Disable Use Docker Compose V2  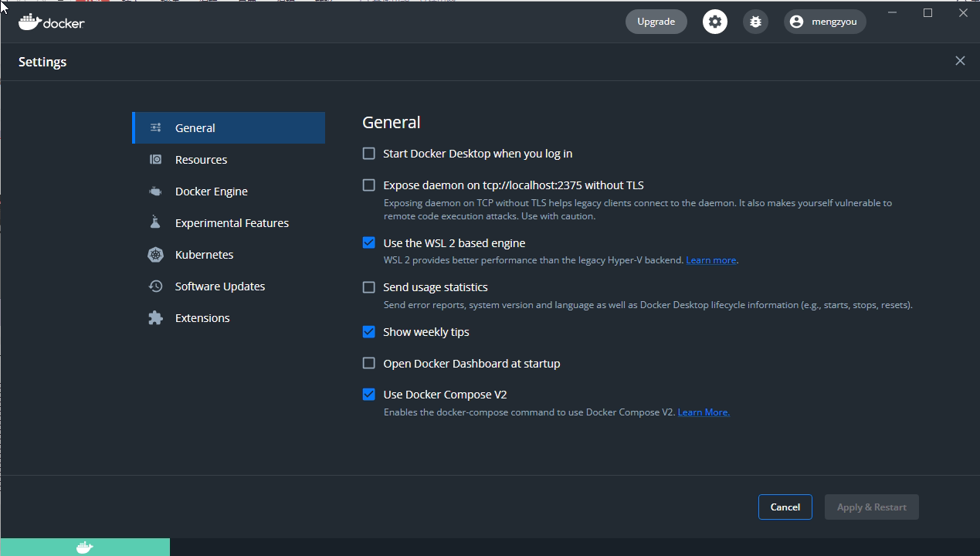[368, 394]
